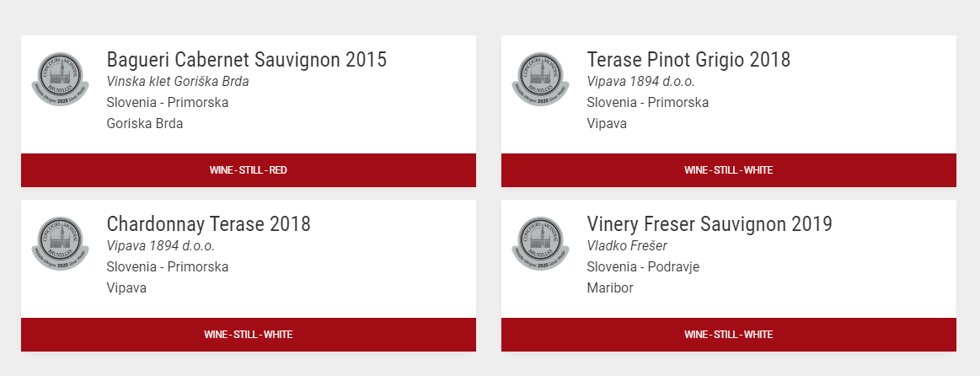The width and height of the screenshot is (980, 376).
Task: Open the Chardonnay Terase 2018 wine title
Action: click(208, 224)
